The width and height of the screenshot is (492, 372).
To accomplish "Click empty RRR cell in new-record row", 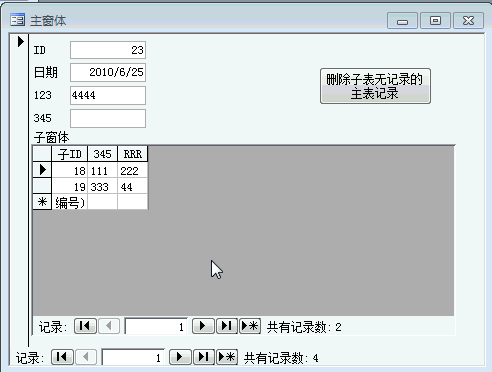I will [133, 202].
